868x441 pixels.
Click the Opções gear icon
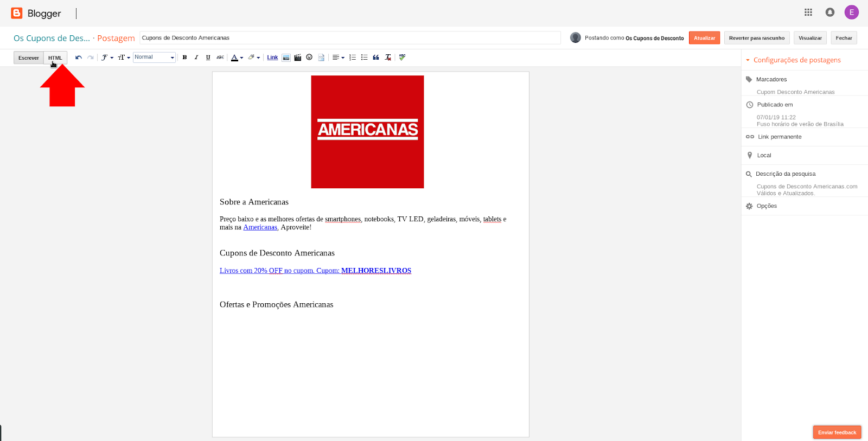749,206
